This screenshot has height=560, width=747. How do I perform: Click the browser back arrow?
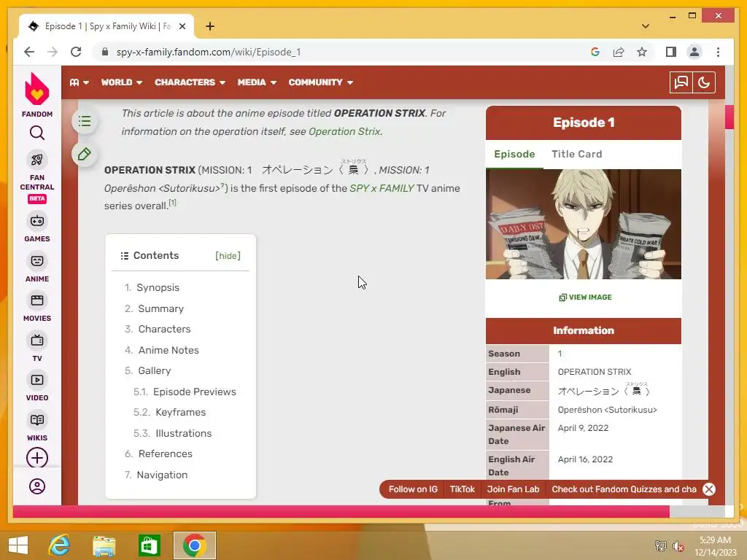(x=29, y=52)
